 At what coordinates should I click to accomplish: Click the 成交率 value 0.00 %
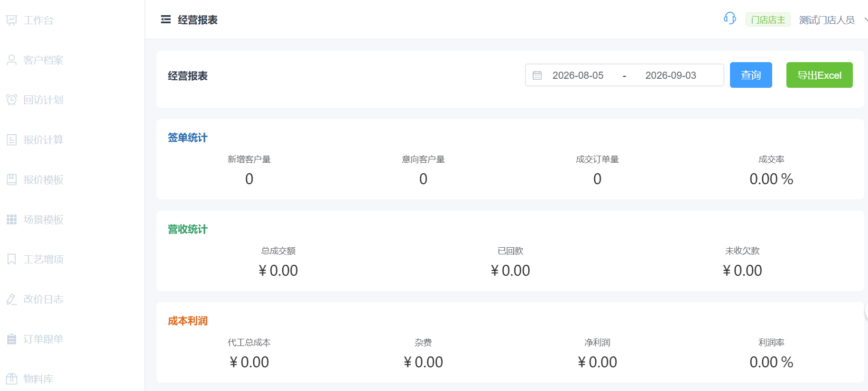click(x=771, y=179)
